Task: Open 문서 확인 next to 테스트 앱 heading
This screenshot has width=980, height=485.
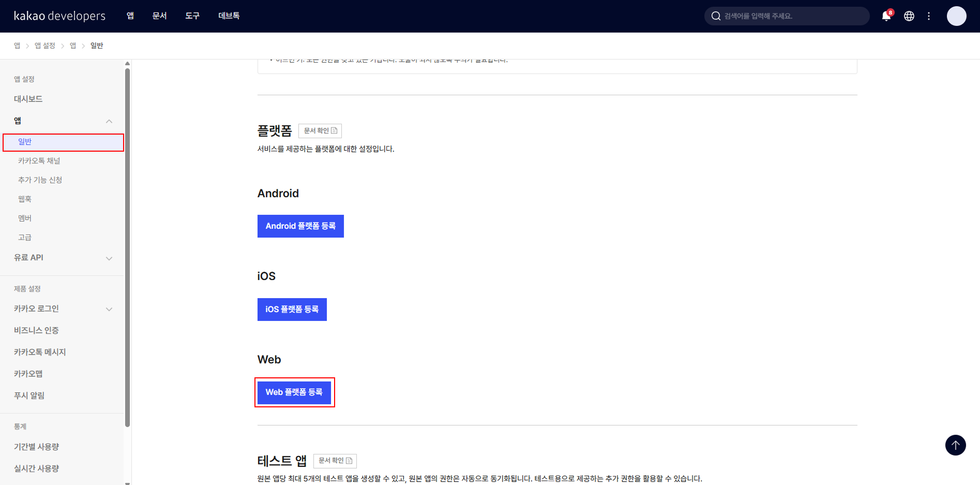Action: pyautogui.click(x=335, y=461)
